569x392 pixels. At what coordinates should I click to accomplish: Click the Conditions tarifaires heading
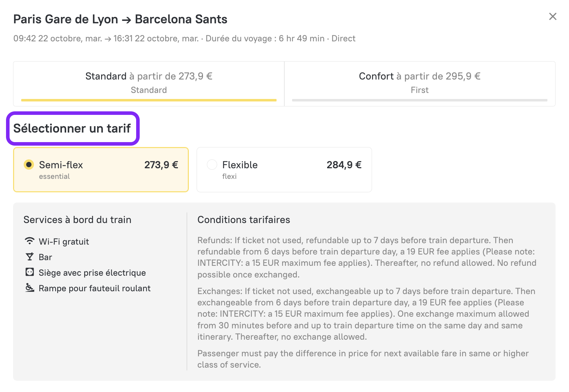click(244, 220)
